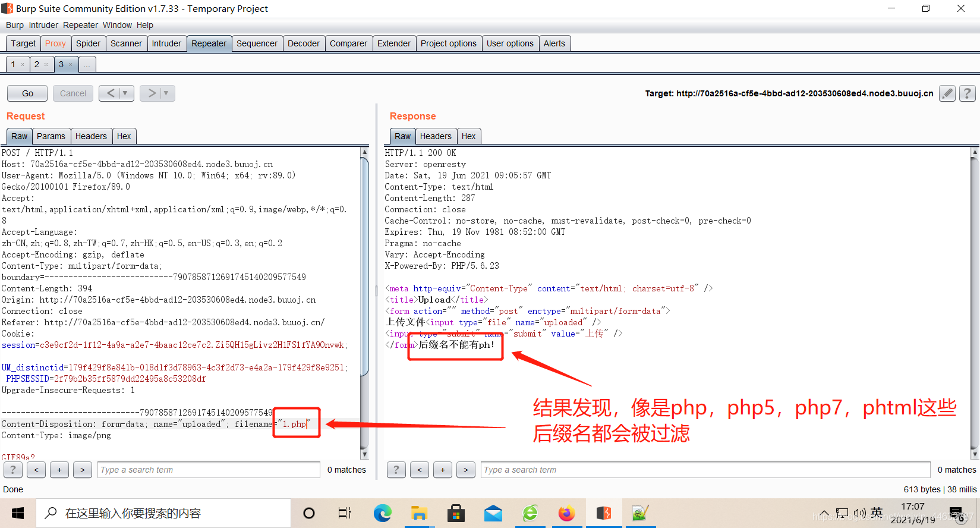Image resolution: width=980 pixels, height=528 pixels.
Task: Open the Target tab
Action: pos(23,43)
